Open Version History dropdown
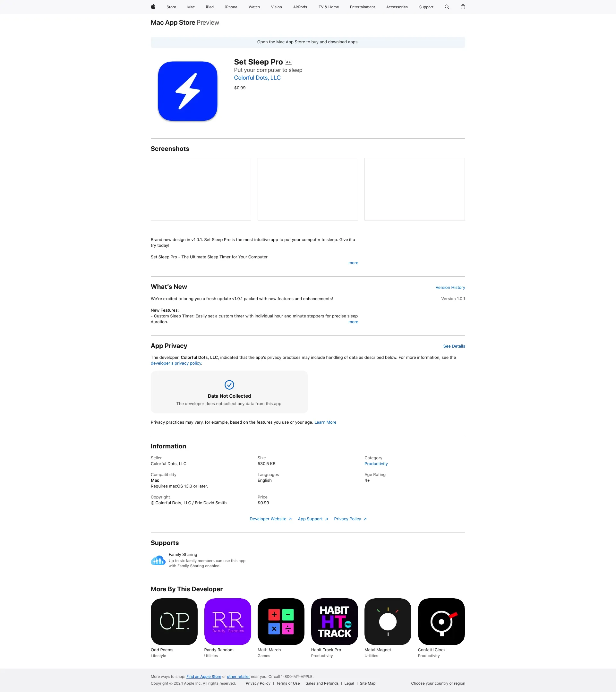Screen dimensions: 616x692 click(x=449, y=287)
